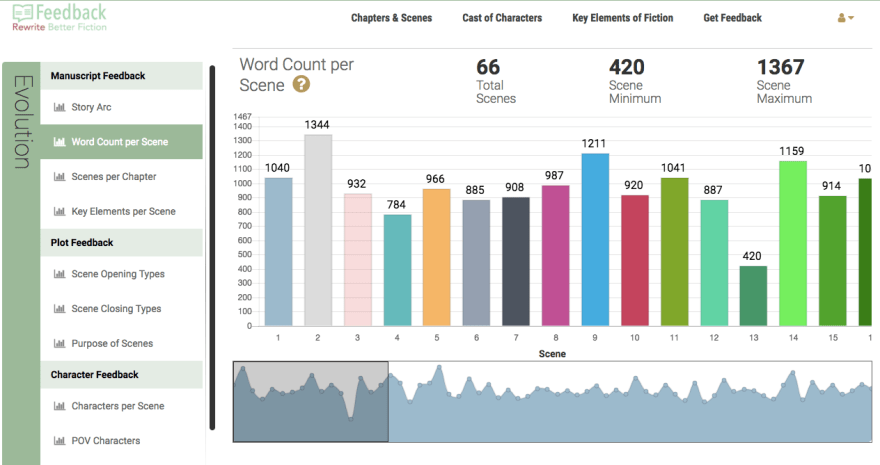
Task: Click the scene 13 bar labeled 420
Action: [x=753, y=296]
